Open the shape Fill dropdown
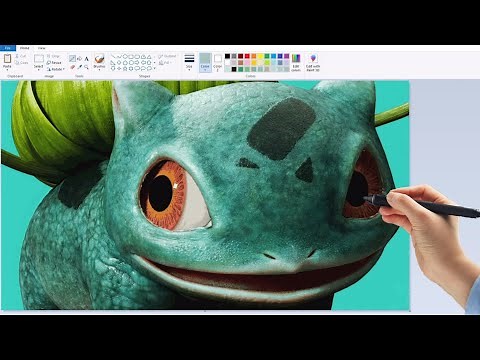 pyautogui.click(x=166, y=63)
